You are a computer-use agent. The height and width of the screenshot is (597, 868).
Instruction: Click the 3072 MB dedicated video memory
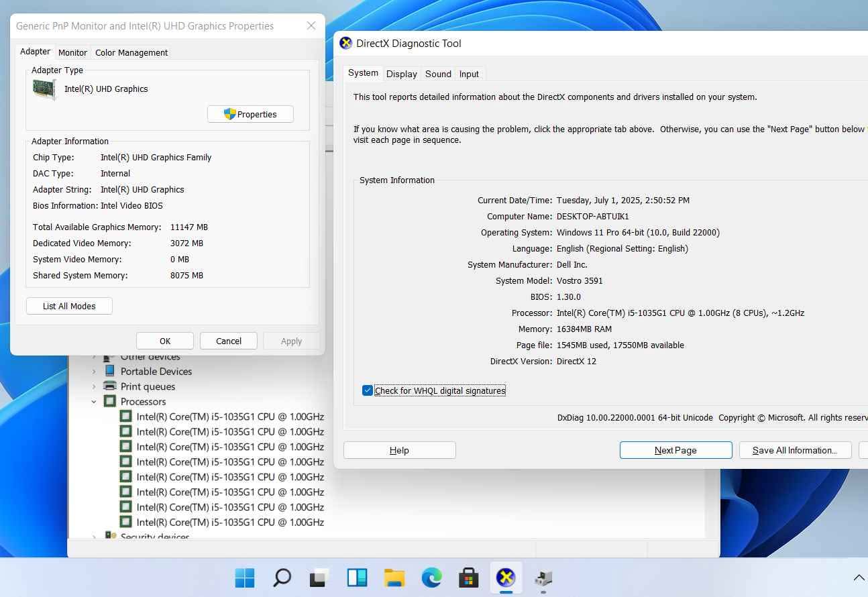coord(186,243)
